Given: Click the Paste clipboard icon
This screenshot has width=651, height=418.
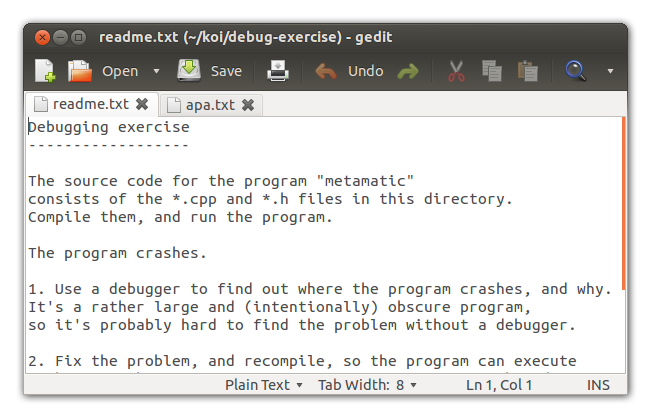Looking at the screenshot, I should pos(527,71).
